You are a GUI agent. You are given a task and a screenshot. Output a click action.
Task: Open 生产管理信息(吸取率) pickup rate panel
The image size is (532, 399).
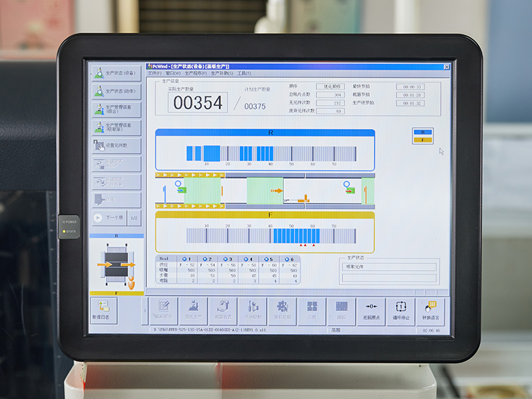[x=116, y=126]
